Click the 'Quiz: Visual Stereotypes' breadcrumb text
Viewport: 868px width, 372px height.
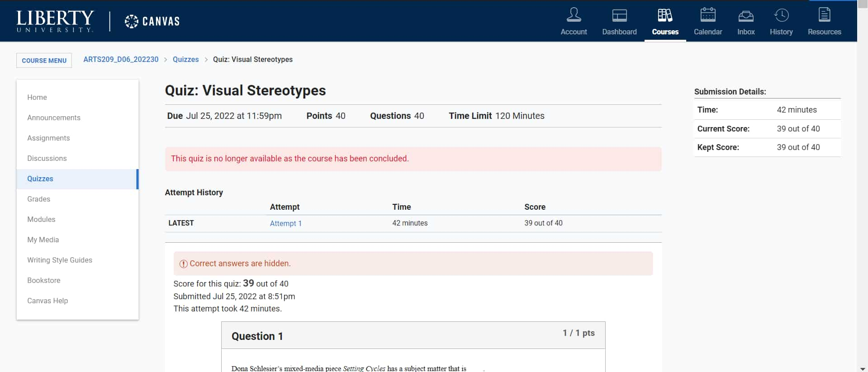coord(253,59)
